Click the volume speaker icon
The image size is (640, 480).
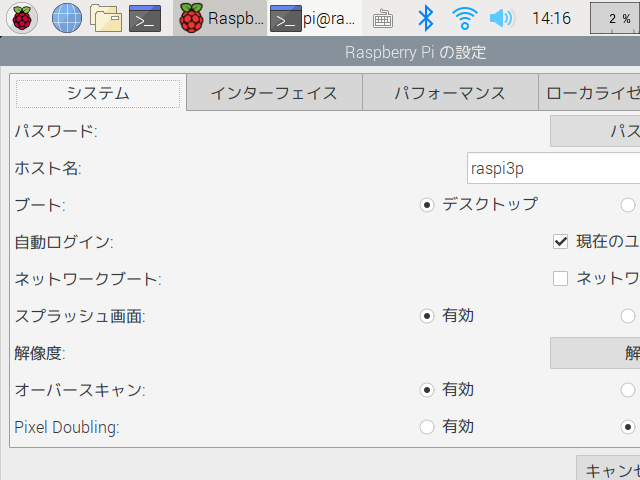click(x=501, y=18)
